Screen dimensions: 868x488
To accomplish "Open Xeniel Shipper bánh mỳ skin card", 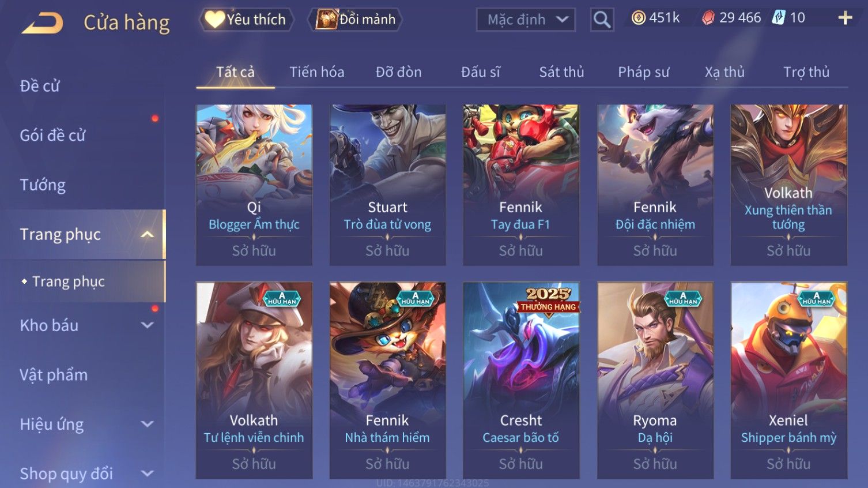I will tap(788, 380).
